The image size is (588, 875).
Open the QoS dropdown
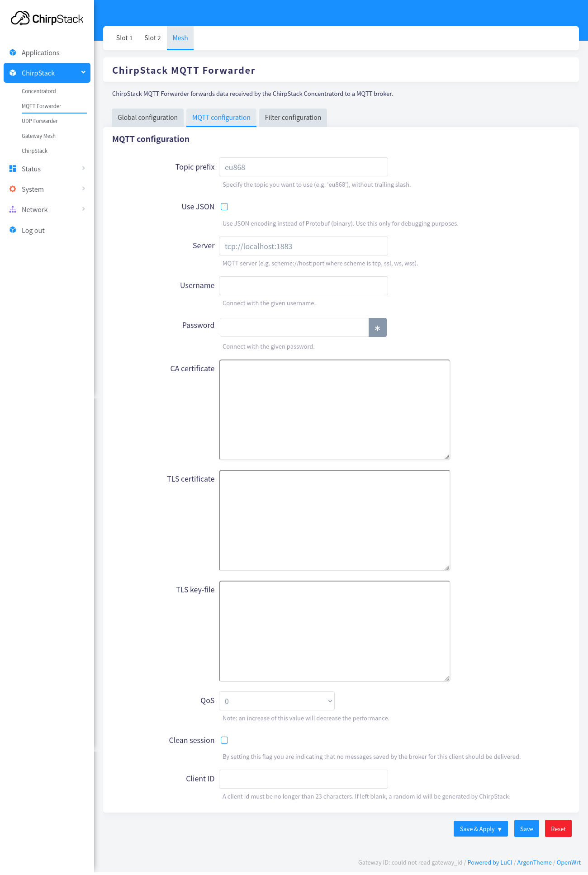pyautogui.click(x=276, y=701)
